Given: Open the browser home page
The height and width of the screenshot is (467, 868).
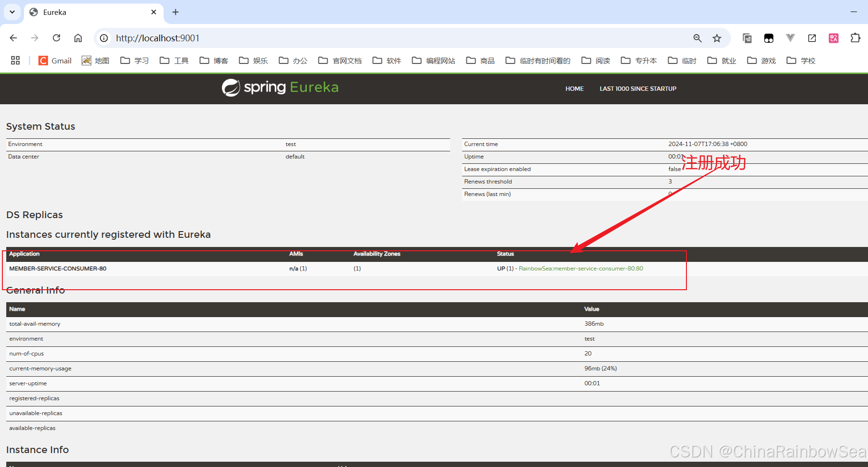Looking at the screenshot, I should pos(78,38).
